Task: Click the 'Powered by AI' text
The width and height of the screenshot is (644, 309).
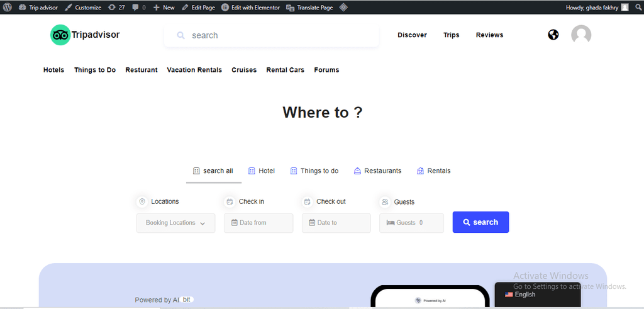Action: pyautogui.click(x=157, y=300)
